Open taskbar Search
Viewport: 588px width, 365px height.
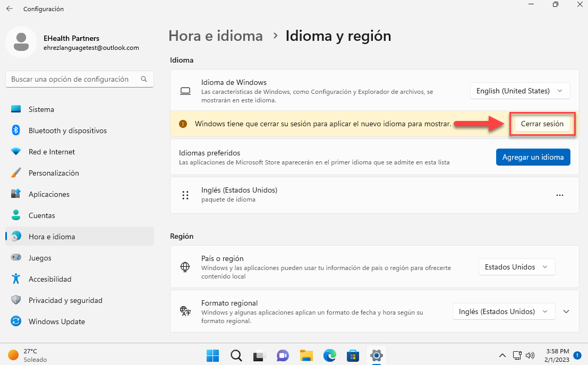(236, 355)
